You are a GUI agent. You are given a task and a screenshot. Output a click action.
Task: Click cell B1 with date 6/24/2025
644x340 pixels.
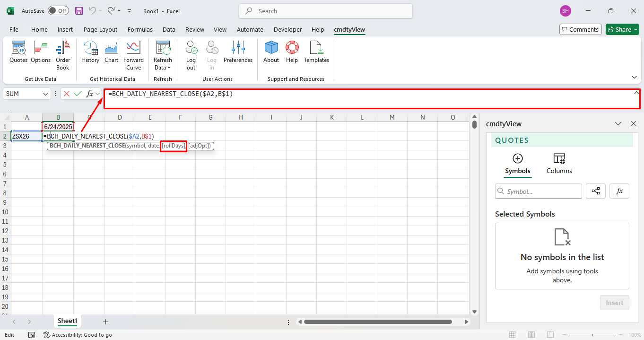pyautogui.click(x=58, y=127)
